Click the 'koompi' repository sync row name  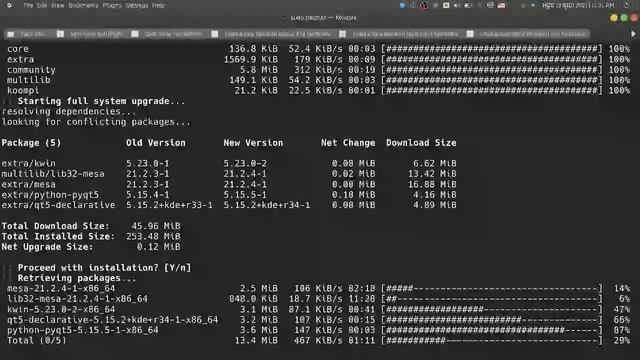tap(23, 90)
